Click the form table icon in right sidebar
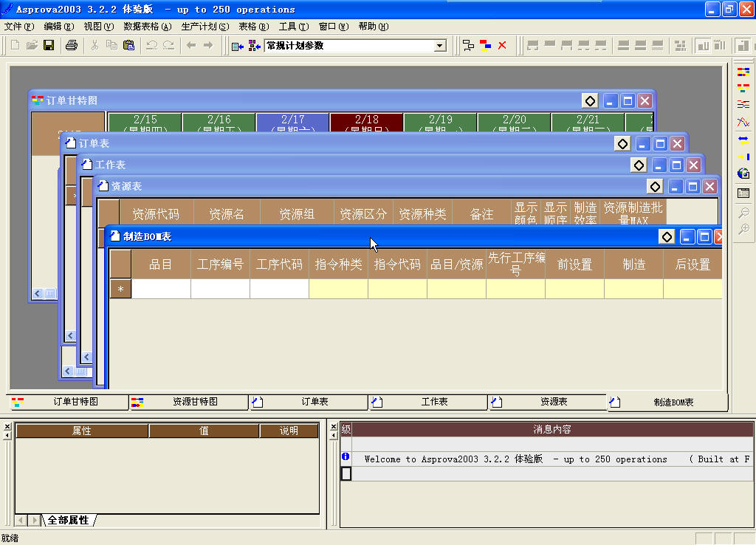This screenshot has height=545, width=756. pyautogui.click(x=743, y=193)
